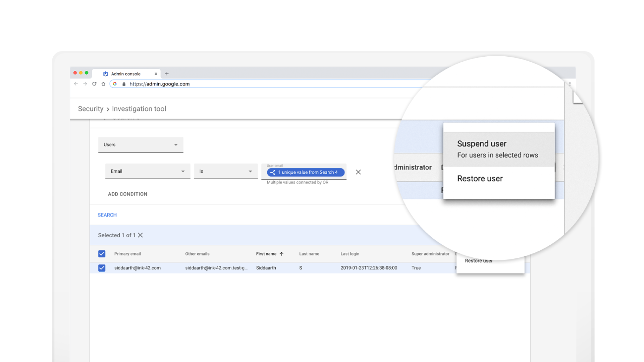The image size is (644, 362).
Task: Open the Email attribute dropdown
Action: tap(148, 171)
